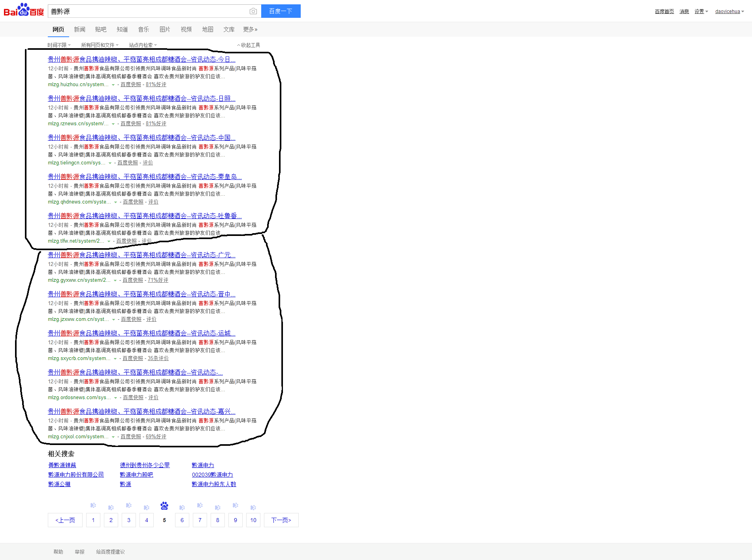Image resolution: width=752 pixels, height=560 pixels.
Task: Expand arrow next to mlzg.jzxww.com.cn URL
Action: point(114,320)
